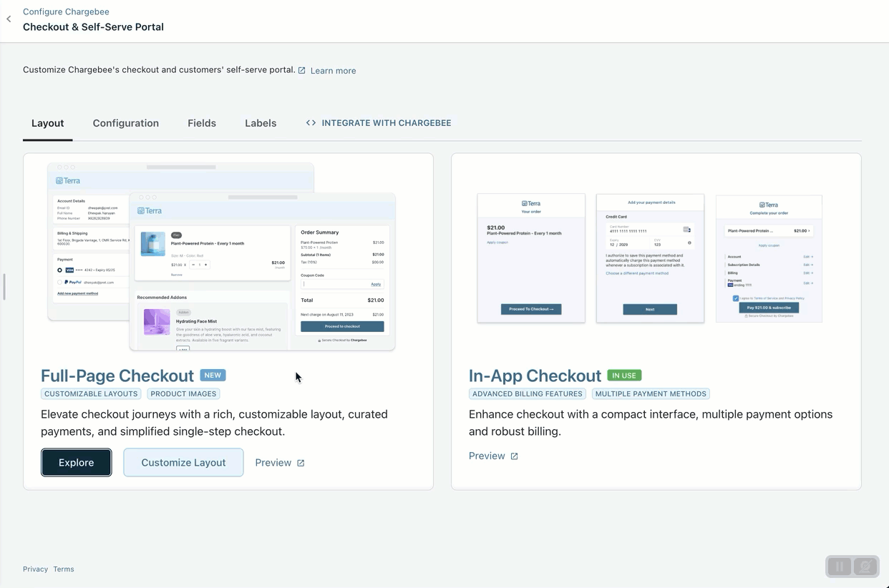The height and width of the screenshot is (588, 889).
Task: Click the MULTIPLE PAYMENT METHODS tag
Action: (x=651, y=394)
